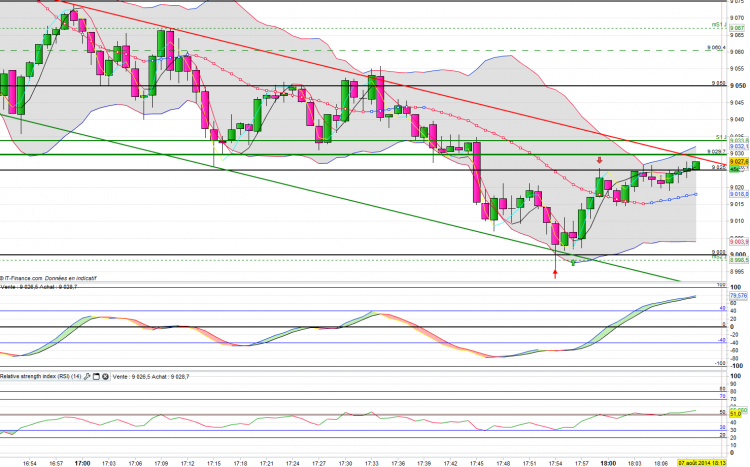
Task: Select the blue 9 018,0 axis label
Action: click(x=739, y=194)
